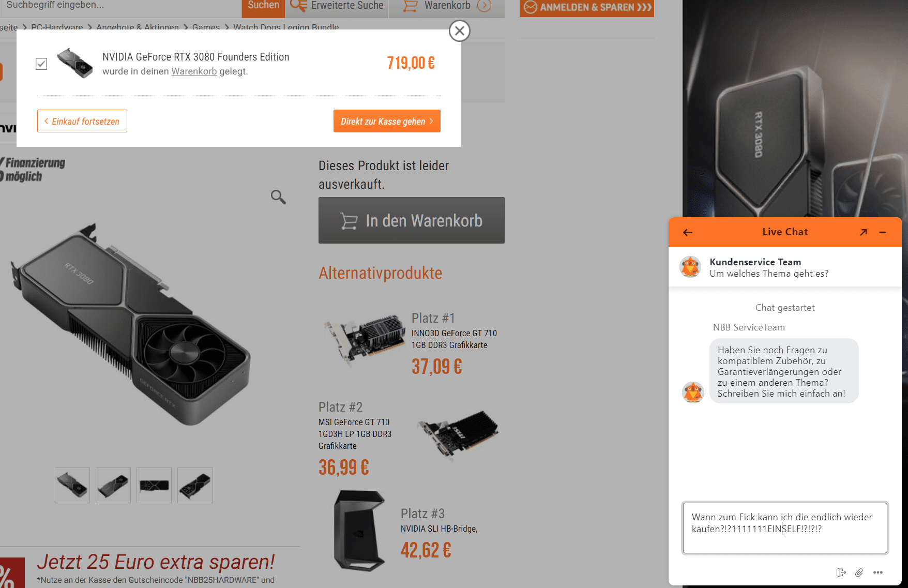Click the ANMELDEN & SPAREN banner
This screenshot has height=588, width=908.
(x=587, y=8)
